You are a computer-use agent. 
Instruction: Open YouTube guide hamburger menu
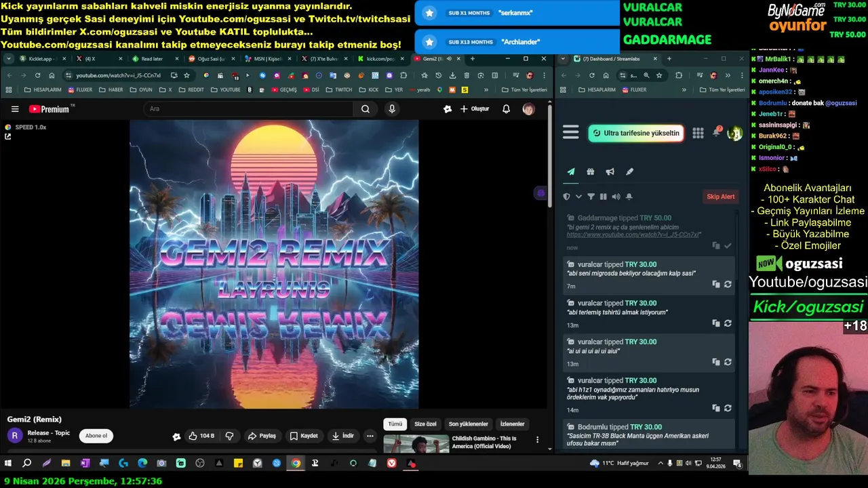coord(15,109)
